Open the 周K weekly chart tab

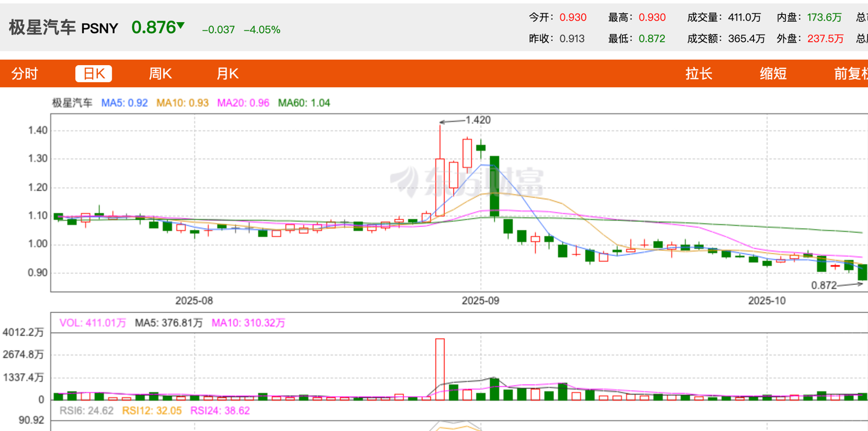click(x=160, y=74)
